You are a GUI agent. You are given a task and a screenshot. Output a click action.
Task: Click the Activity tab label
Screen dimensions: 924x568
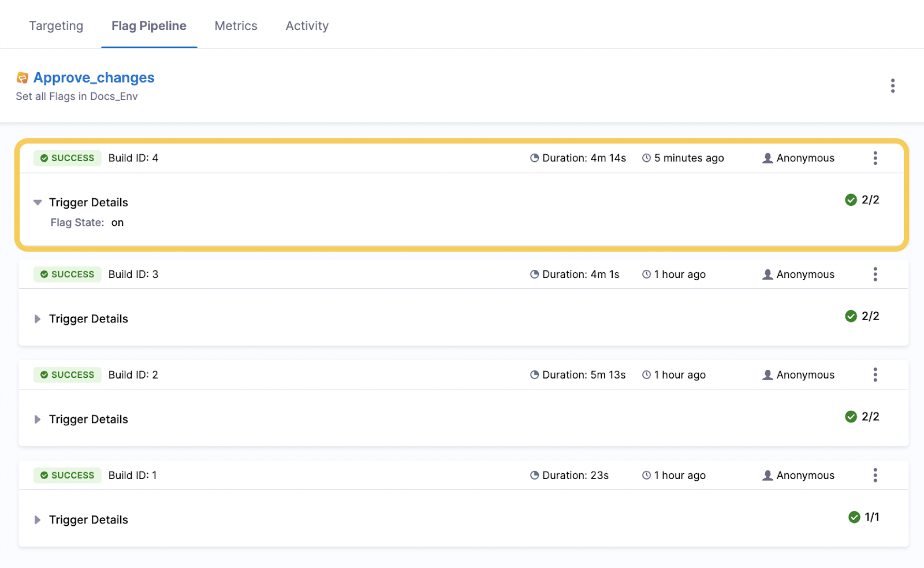point(307,25)
